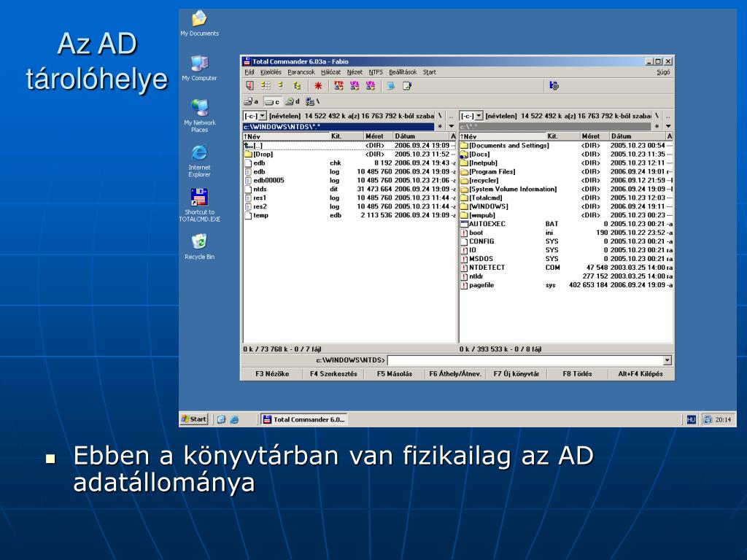Select floppy drive a button
Screen dimensions: 747x560
point(251,101)
